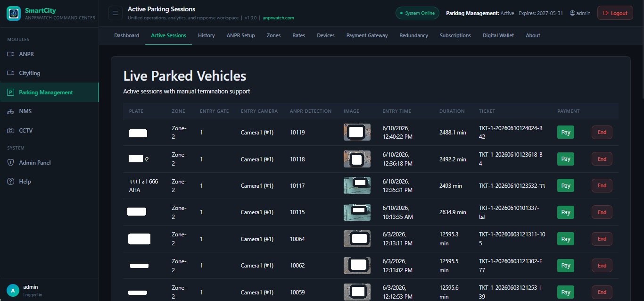
Task: Open vehicle image thumbnail for detection 10115
Action: coord(357,212)
